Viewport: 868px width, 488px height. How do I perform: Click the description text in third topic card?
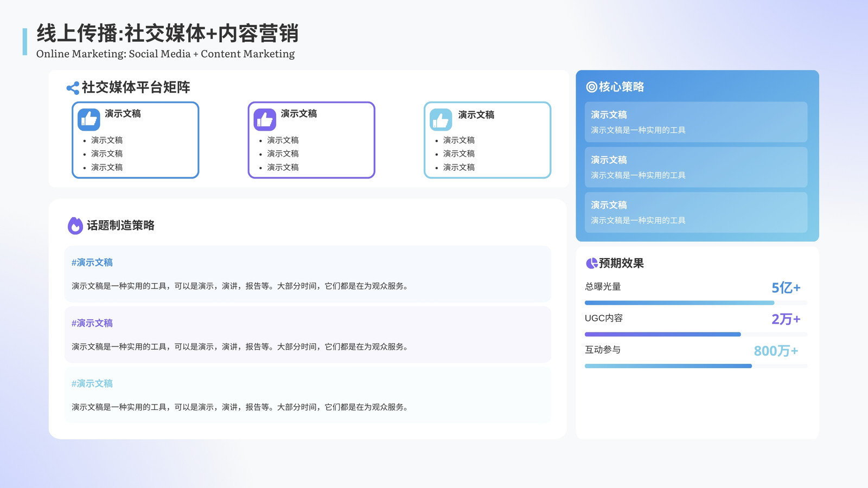click(240, 407)
